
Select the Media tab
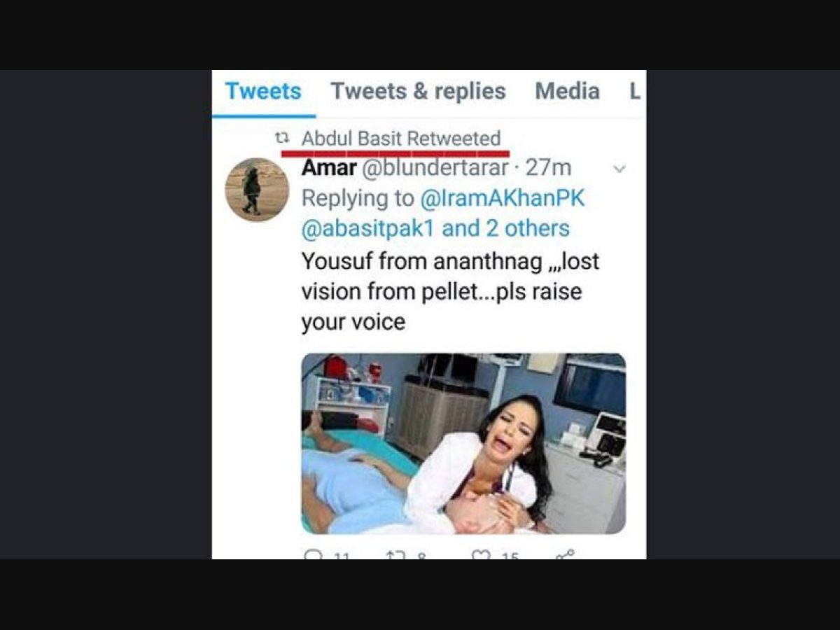click(x=567, y=91)
